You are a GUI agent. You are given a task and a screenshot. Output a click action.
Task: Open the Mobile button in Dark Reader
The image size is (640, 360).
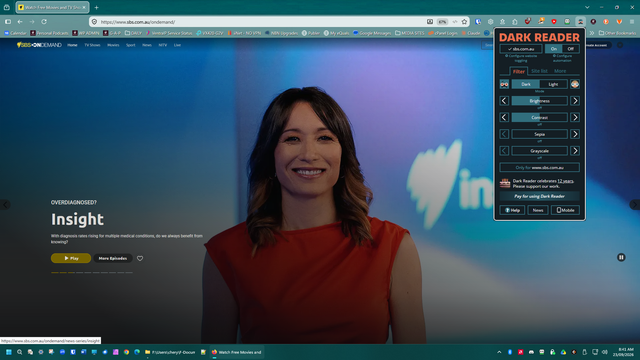565,210
